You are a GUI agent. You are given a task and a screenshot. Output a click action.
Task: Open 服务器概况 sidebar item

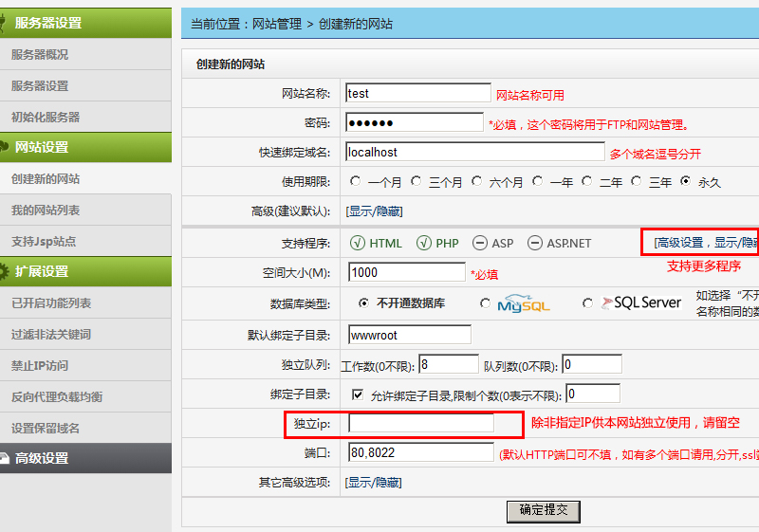point(40,55)
